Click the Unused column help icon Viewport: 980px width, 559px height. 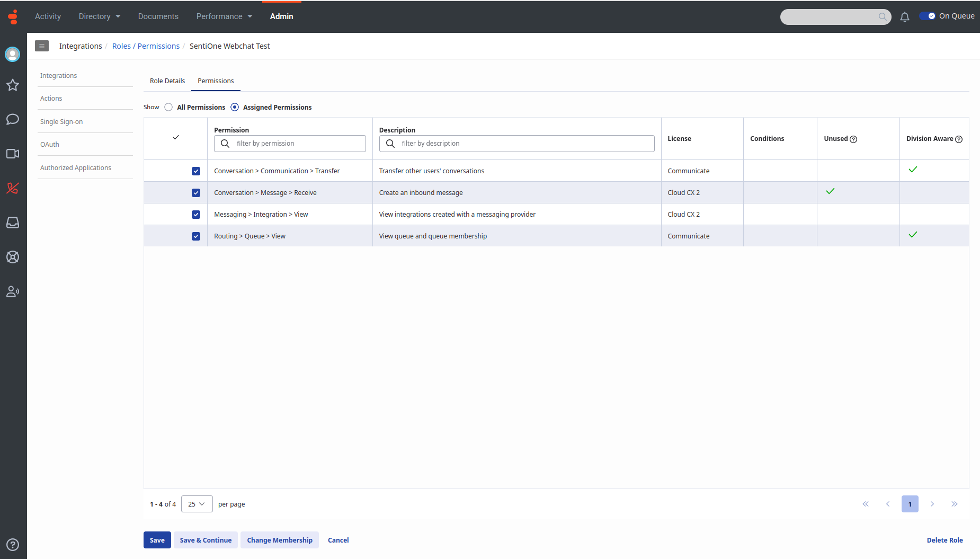[x=853, y=139]
